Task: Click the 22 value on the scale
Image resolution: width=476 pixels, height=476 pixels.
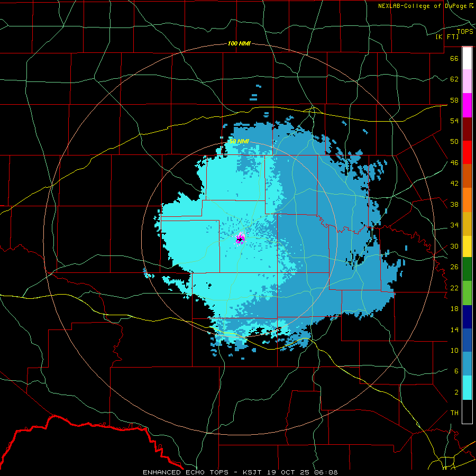Action: (454, 288)
